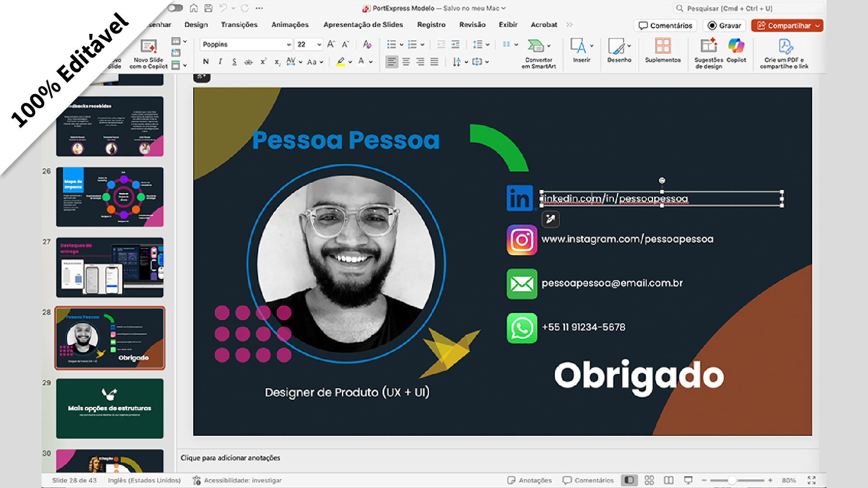Switch to slide sorter view icon
Screen dimensions: 868x488
click(x=649, y=480)
